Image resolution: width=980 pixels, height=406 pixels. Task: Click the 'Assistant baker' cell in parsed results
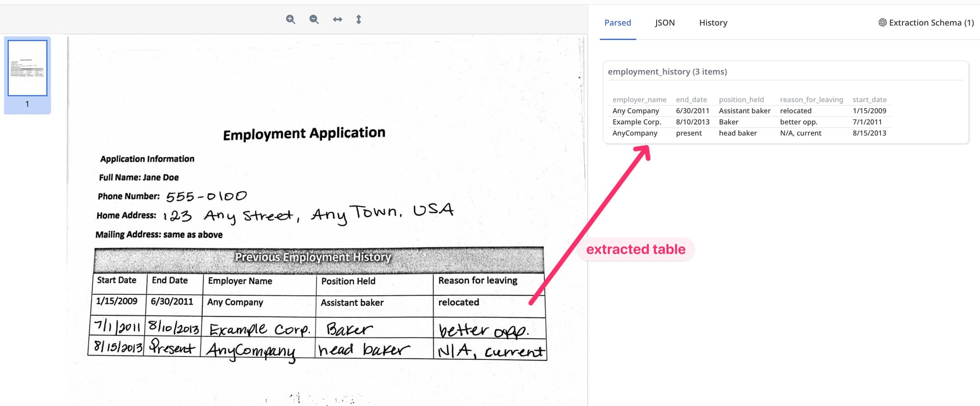pos(744,111)
